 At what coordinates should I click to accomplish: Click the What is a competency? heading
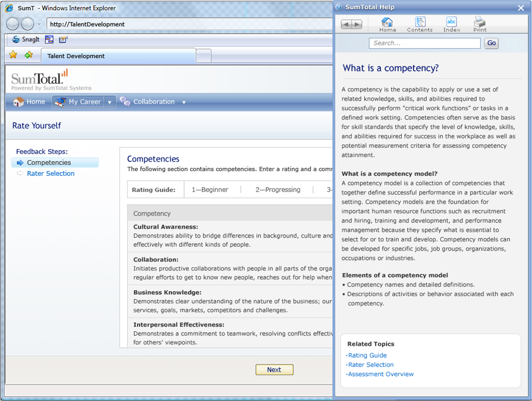391,68
